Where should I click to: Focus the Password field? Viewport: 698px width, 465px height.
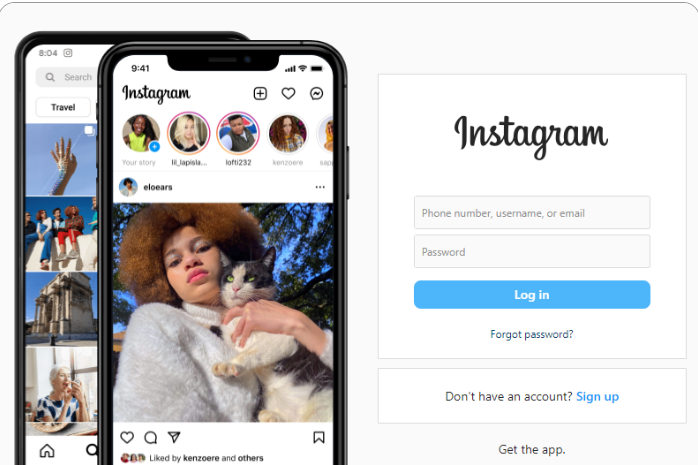[x=532, y=251]
